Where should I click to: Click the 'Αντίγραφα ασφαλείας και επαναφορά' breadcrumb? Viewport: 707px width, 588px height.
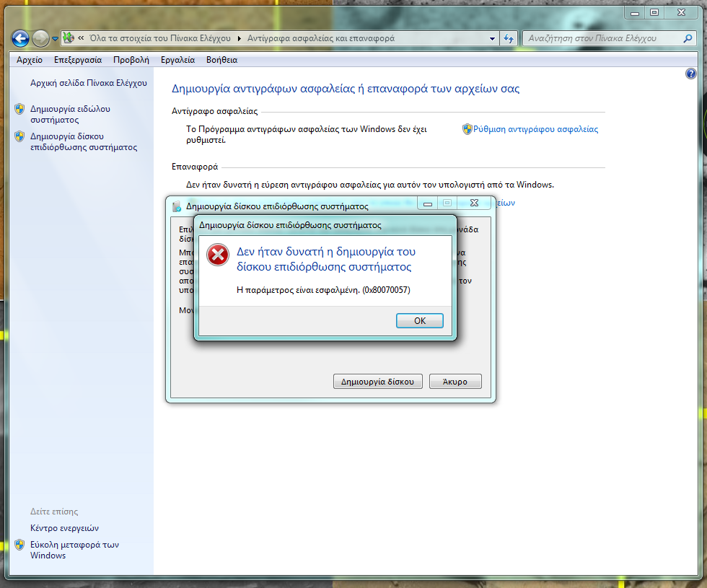[x=321, y=38]
